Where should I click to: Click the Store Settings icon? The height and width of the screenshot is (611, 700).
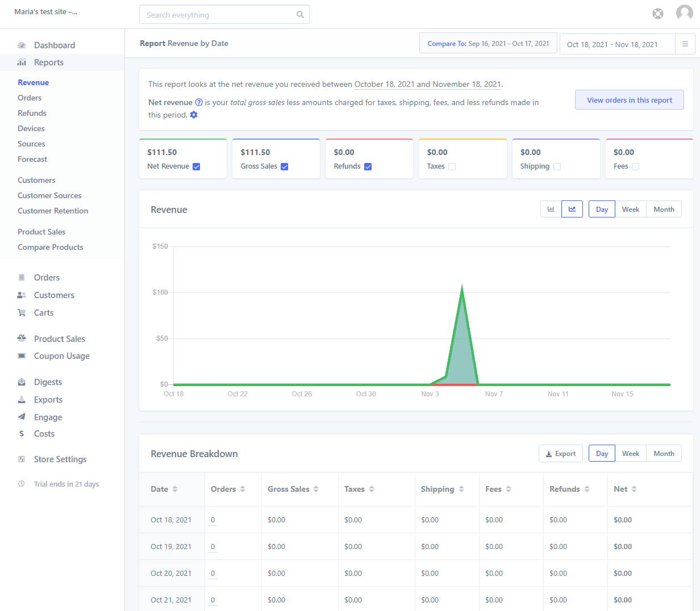(22, 459)
